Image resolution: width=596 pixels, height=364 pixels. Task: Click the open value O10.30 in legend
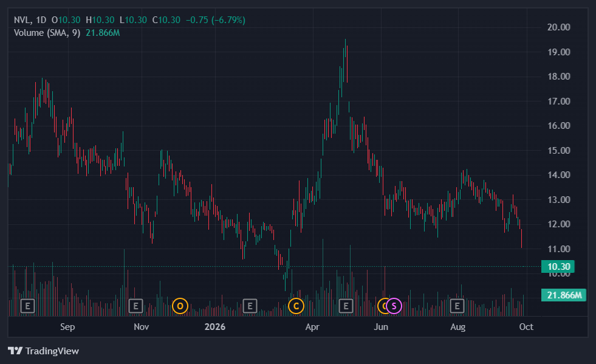(66, 20)
